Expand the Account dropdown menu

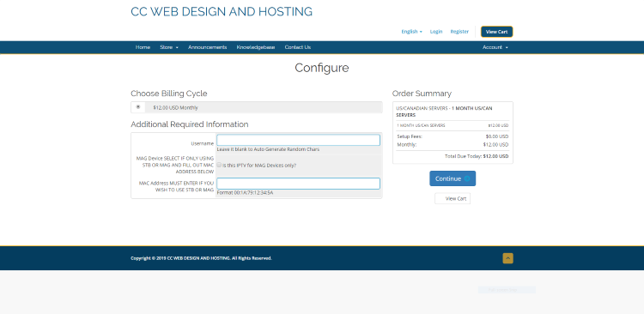pyautogui.click(x=495, y=47)
